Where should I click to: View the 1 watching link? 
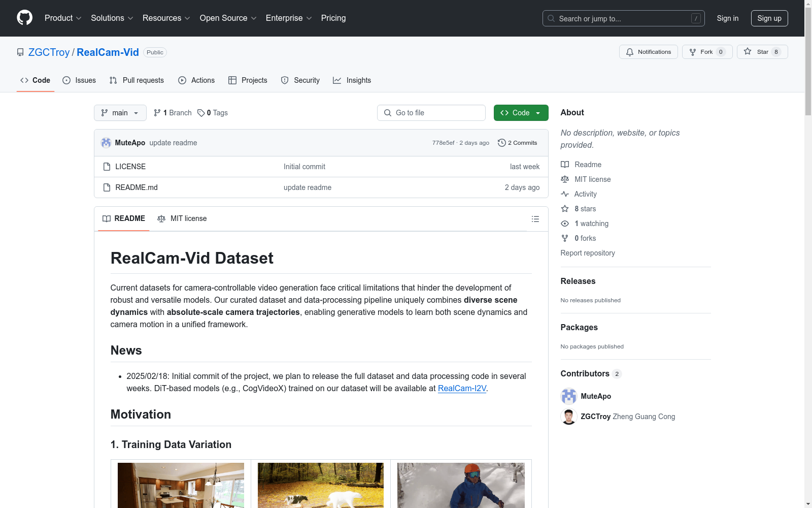(585, 224)
